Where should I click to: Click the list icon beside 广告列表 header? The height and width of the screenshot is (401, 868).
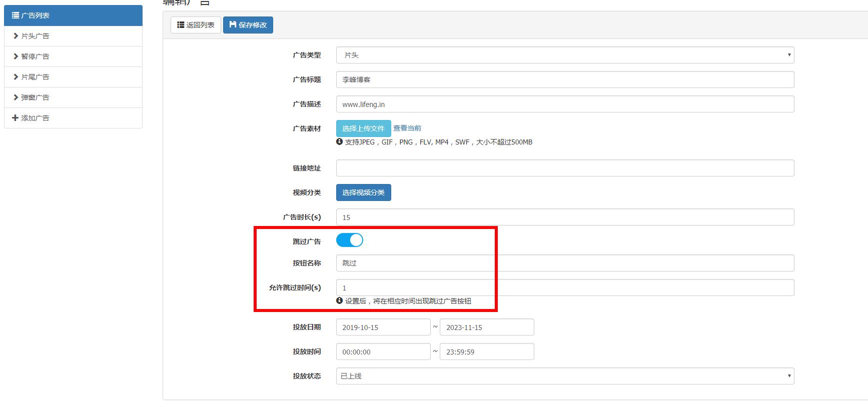tap(16, 15)
